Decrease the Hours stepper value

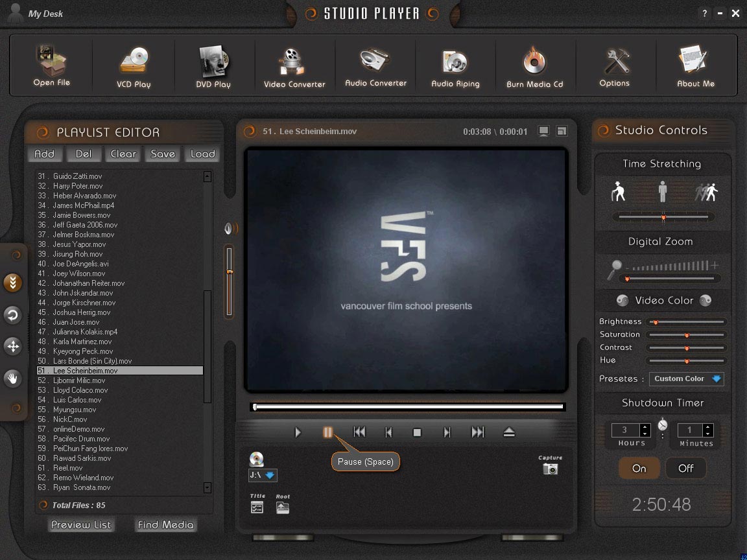click(x=645, y=434)
